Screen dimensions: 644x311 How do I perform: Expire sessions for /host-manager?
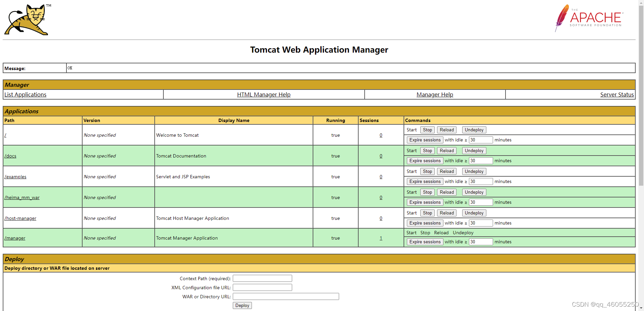pyautogui.click(x=425, y=223)
